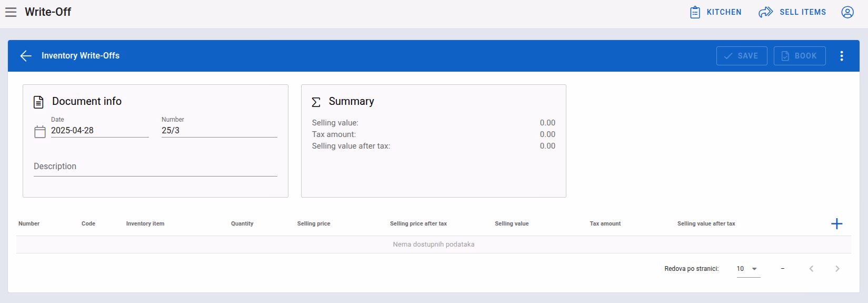Screen dimensions: 868x303
Task: Click the Code column header
Action: (88, 224)
